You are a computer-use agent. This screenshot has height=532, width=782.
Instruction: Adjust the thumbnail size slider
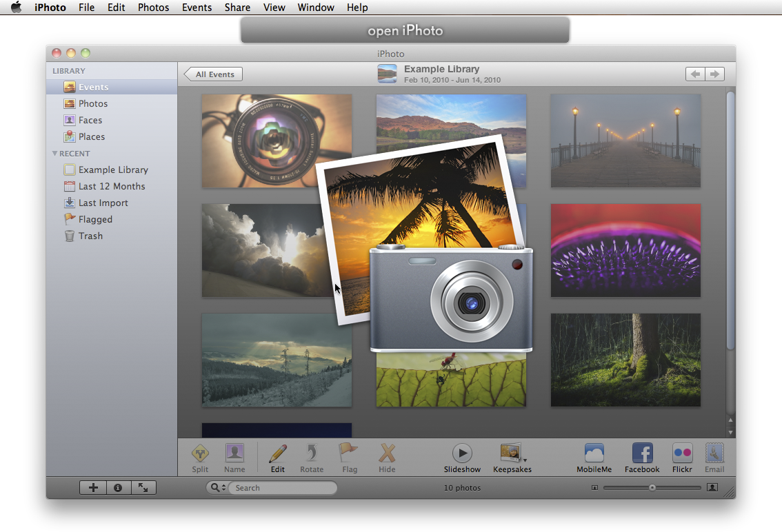click(x=652, y=488)
